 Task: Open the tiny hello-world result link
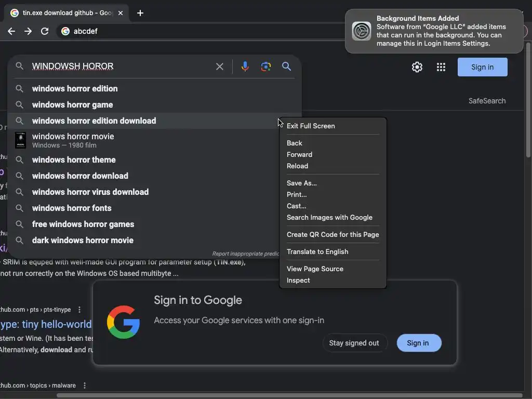pos(46,324)
